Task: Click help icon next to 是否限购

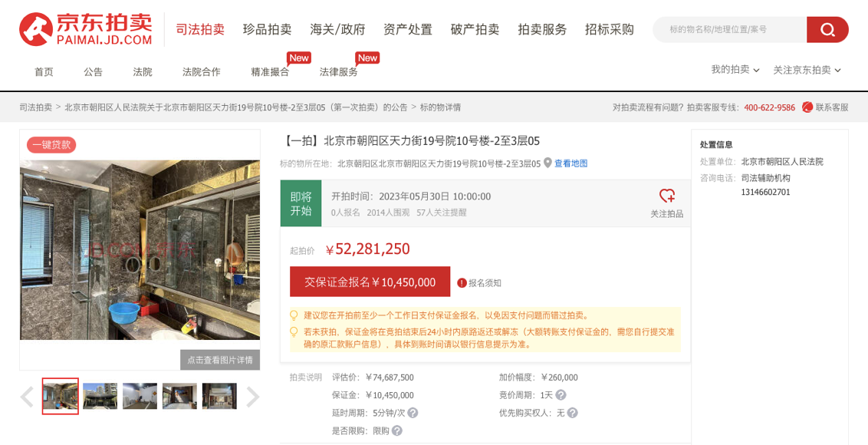Action: click(397, 430)
